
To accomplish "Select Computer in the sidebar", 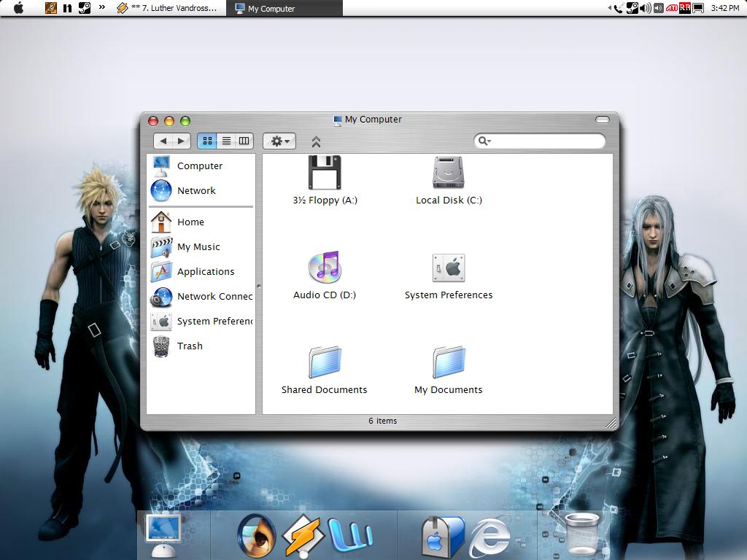I will pyautogui.click(x=201, y=166).
